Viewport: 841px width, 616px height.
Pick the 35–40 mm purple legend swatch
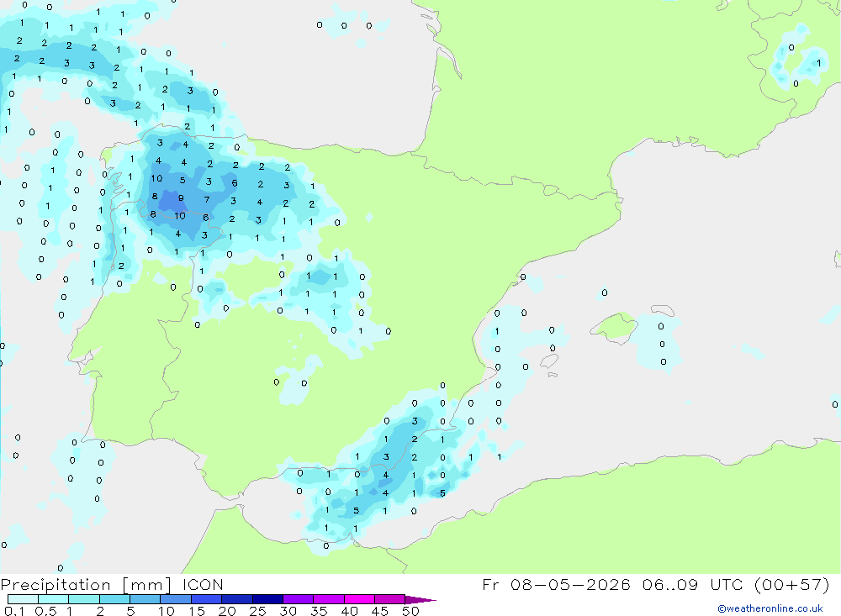pyautogui.click(x=328, y=599)
